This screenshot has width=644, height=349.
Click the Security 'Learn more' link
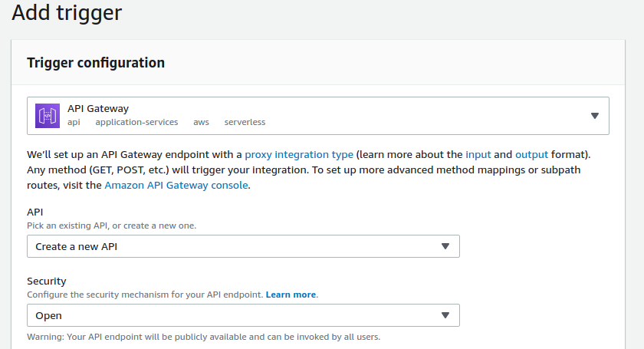point(291,295)
